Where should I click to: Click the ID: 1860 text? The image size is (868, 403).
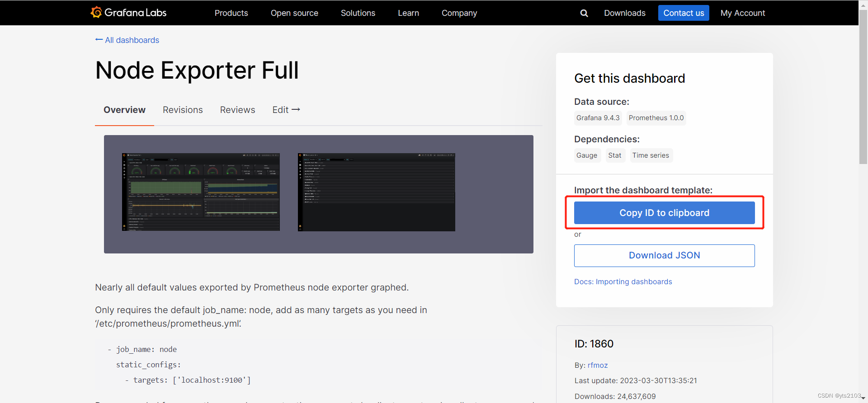pos(594,344)
